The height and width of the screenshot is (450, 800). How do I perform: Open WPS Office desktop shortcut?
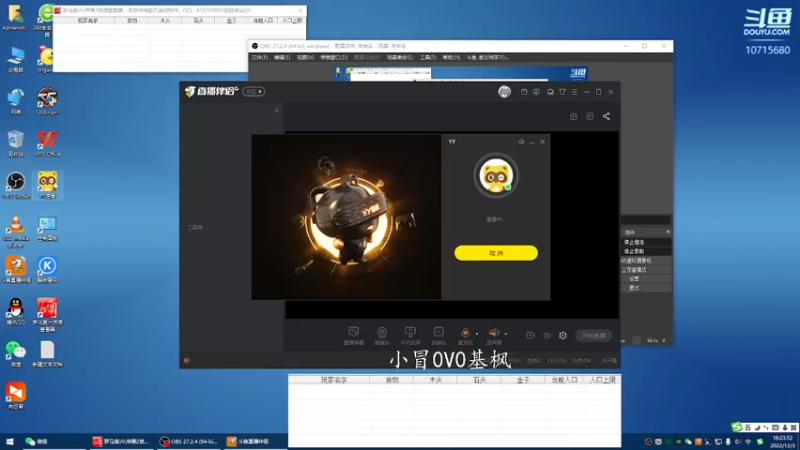[x=47, y=143]
